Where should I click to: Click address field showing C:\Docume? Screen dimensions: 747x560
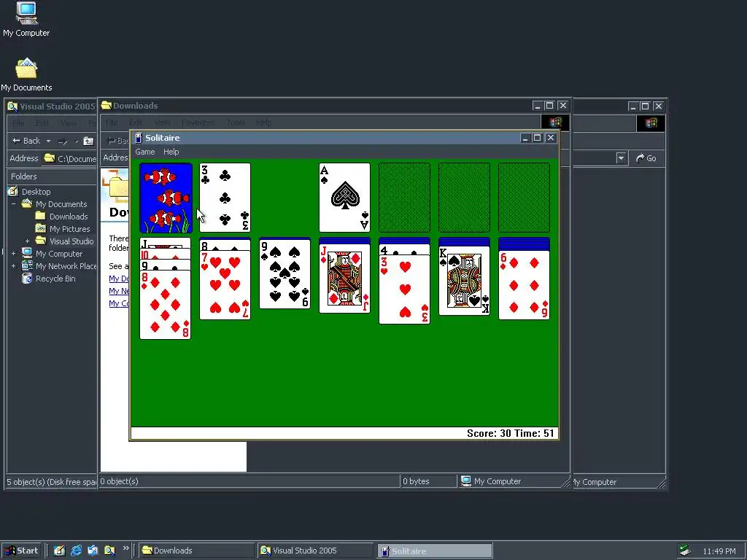click(70, 158)
